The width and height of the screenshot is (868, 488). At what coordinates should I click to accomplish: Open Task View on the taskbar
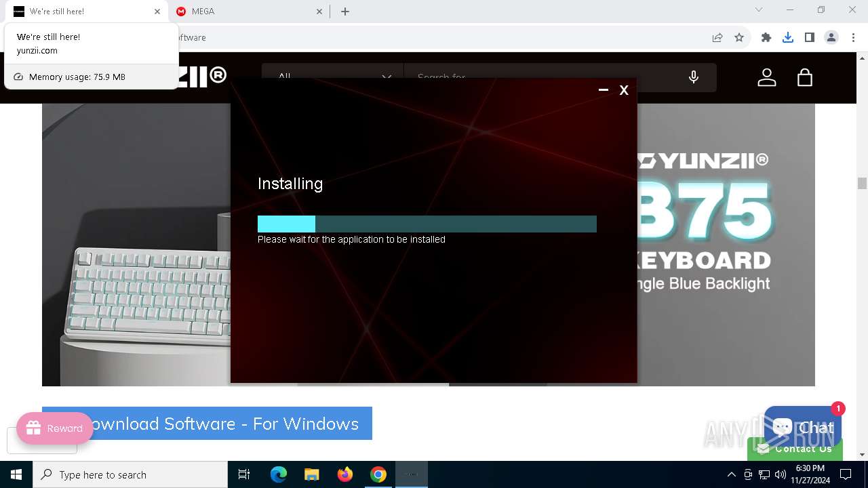click(x=244, y=474)
